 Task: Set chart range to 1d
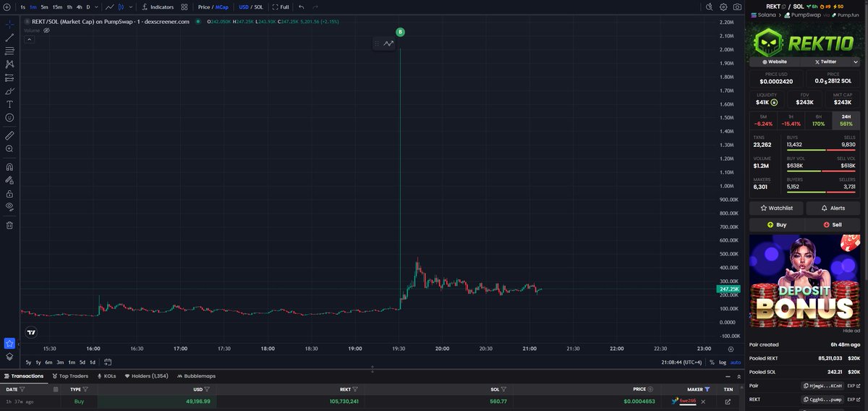93,362
